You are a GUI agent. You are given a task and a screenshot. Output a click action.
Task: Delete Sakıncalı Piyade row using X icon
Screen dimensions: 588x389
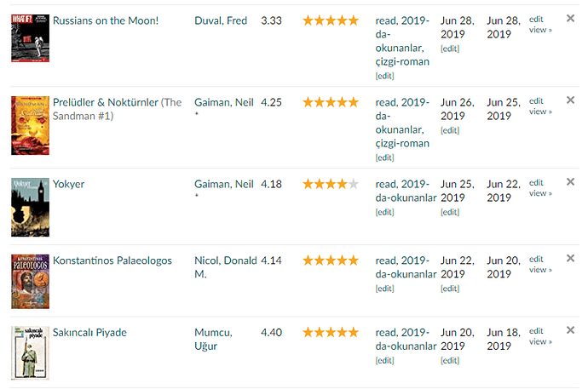point(570,329)
